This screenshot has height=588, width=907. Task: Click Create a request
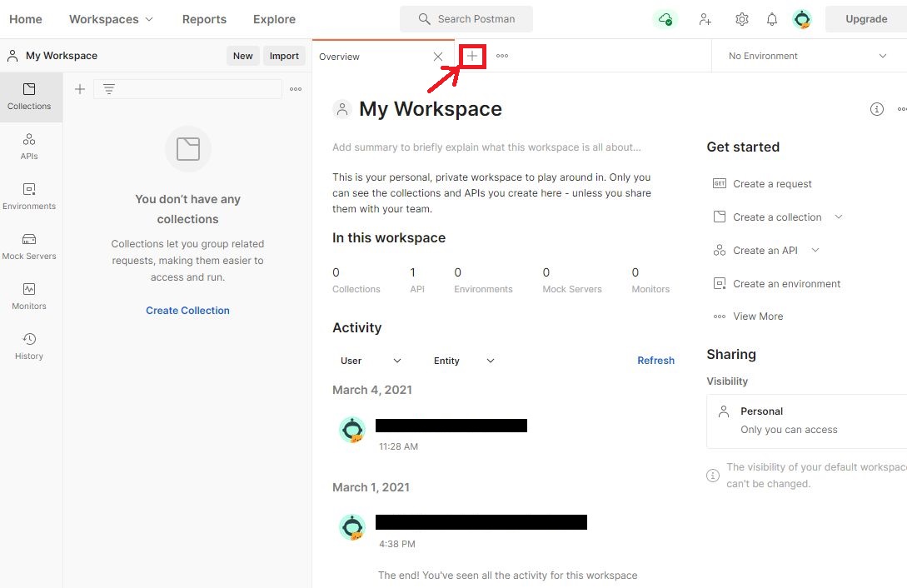[771, 184]
